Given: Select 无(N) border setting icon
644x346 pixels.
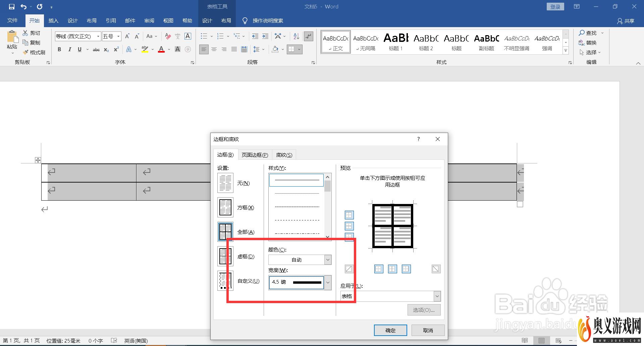Looking at the screenshot, I should [x=225, y=183].
